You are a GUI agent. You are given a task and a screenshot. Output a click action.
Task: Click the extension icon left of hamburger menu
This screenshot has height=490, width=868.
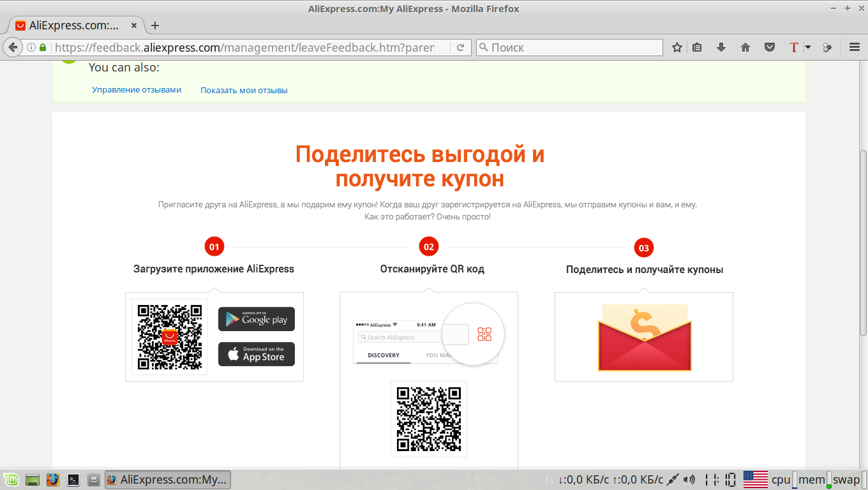coord(827,47)
